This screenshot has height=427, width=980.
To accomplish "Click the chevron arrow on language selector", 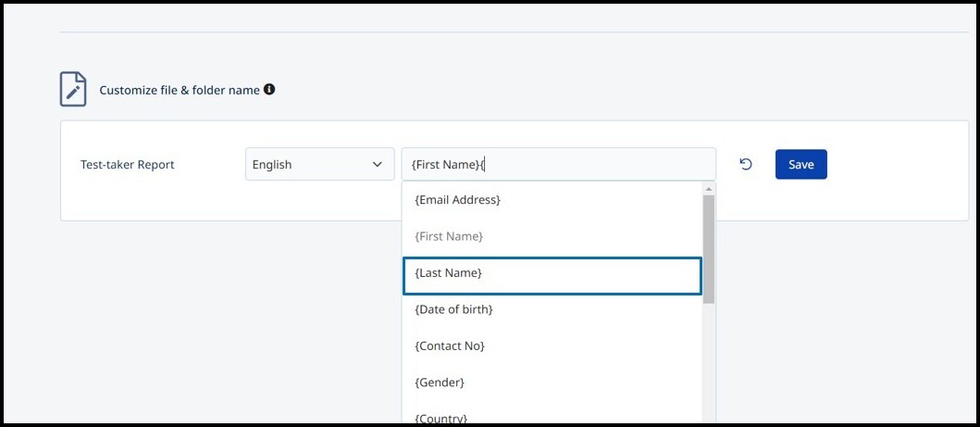I will click(x=377, y=165).
